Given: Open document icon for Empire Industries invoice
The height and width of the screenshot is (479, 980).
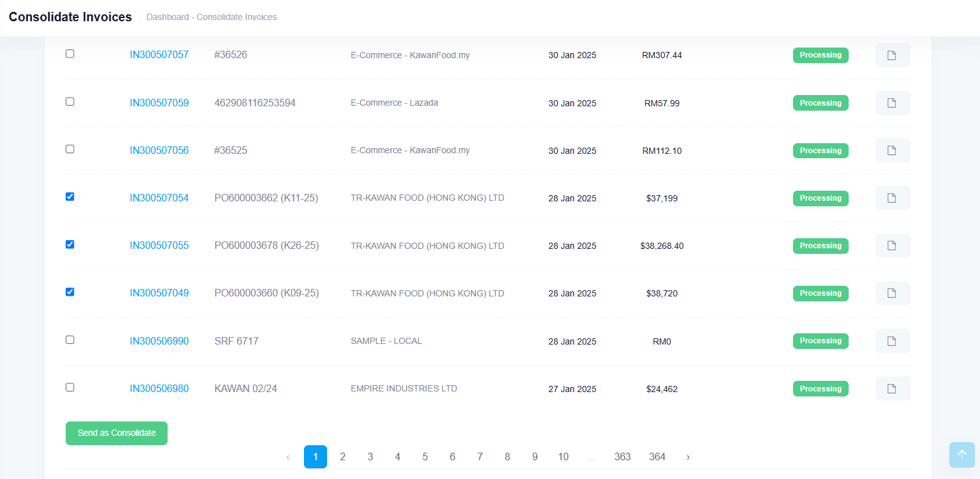Looking at the screenshot, I should click(892, 389).
